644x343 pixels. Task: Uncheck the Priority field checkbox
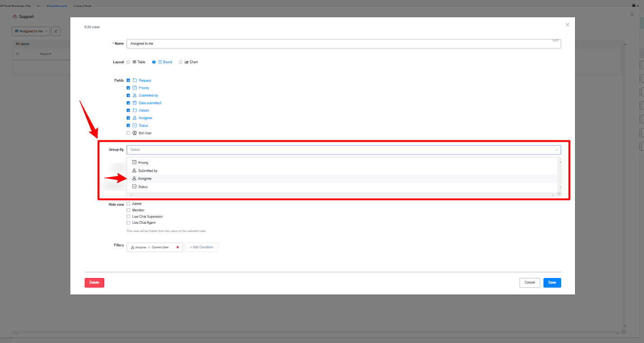128,88
